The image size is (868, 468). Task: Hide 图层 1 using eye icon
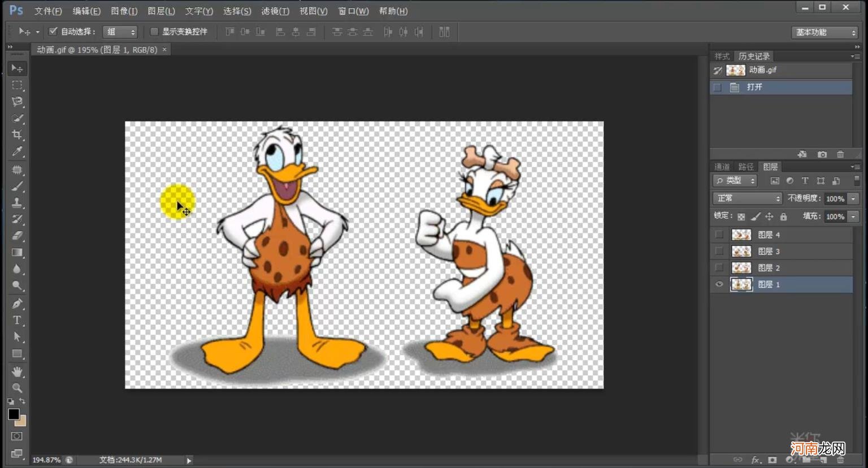[x=719, y=284]
